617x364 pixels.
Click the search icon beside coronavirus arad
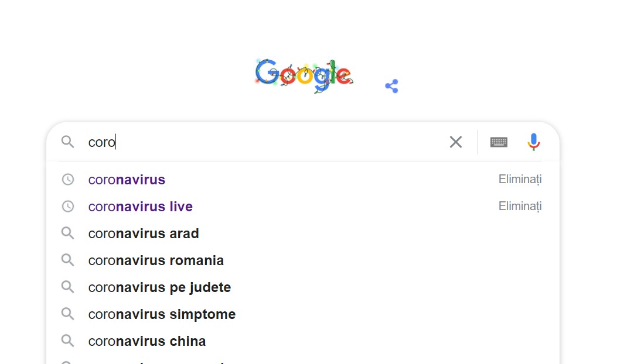pyautogui.click(x=68, y=233)
